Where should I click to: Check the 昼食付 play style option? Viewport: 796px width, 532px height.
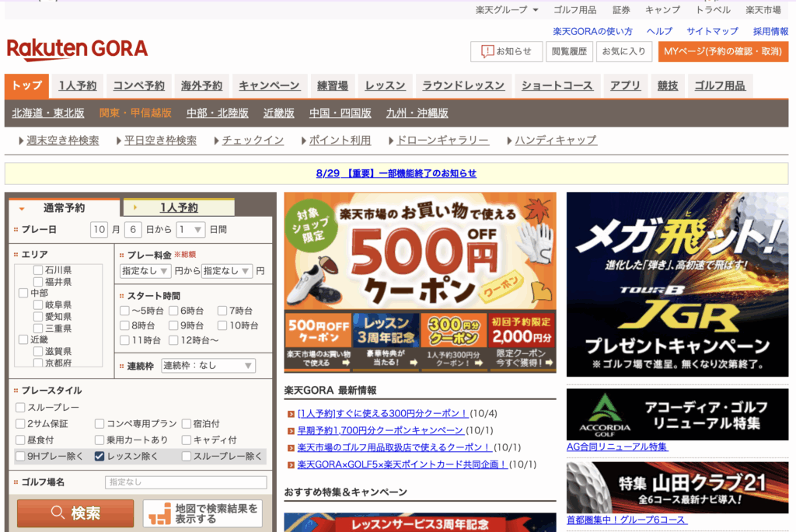point(20,440)
